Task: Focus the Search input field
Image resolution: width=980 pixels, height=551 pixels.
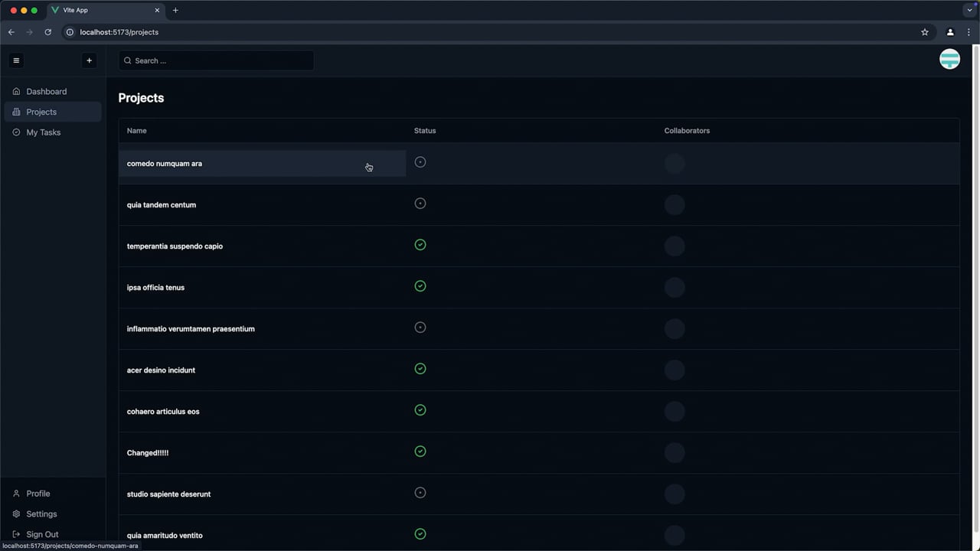Action: pos(217,60)
